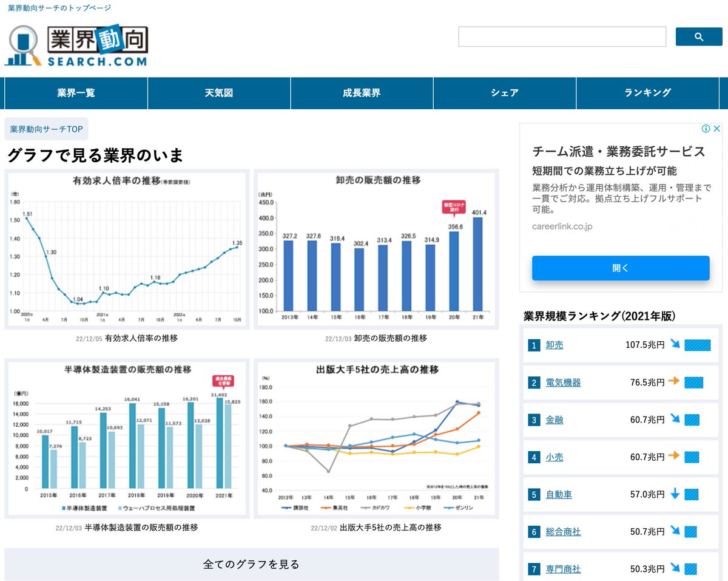The image size is (728, 581).
Task: Open the 出版大手5社の売上高 chart thumbnail
Action: click(376, 438)
